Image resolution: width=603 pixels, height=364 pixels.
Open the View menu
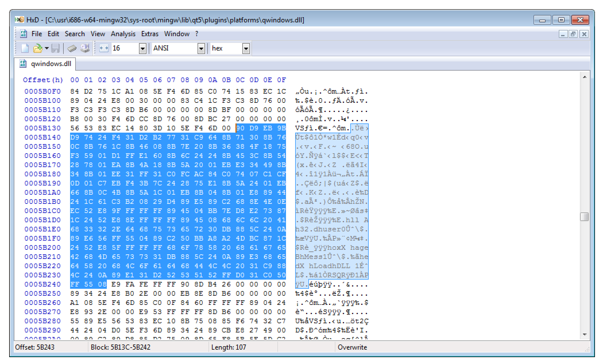point(98,34)
